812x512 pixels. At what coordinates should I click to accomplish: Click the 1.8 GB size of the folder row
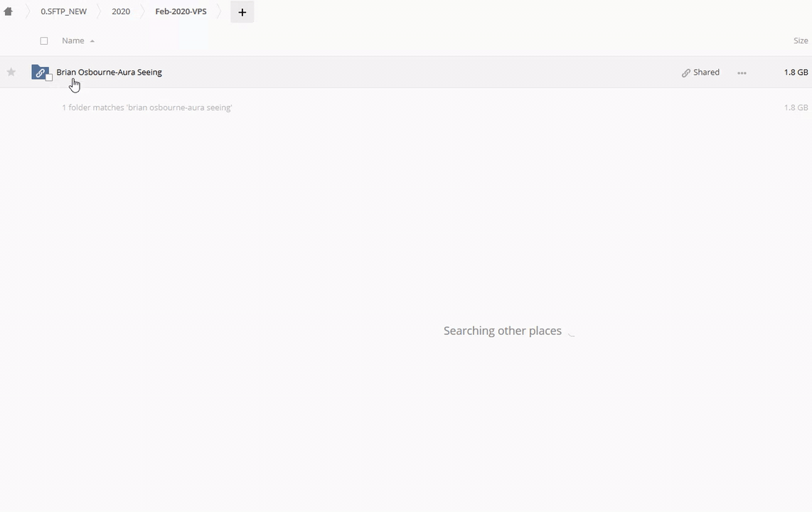tap(796, 72)
